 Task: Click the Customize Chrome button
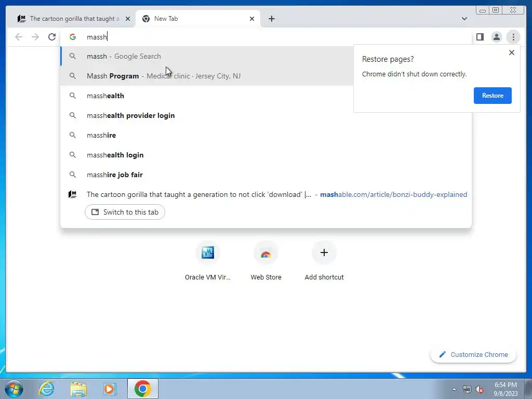coord(474,354)
